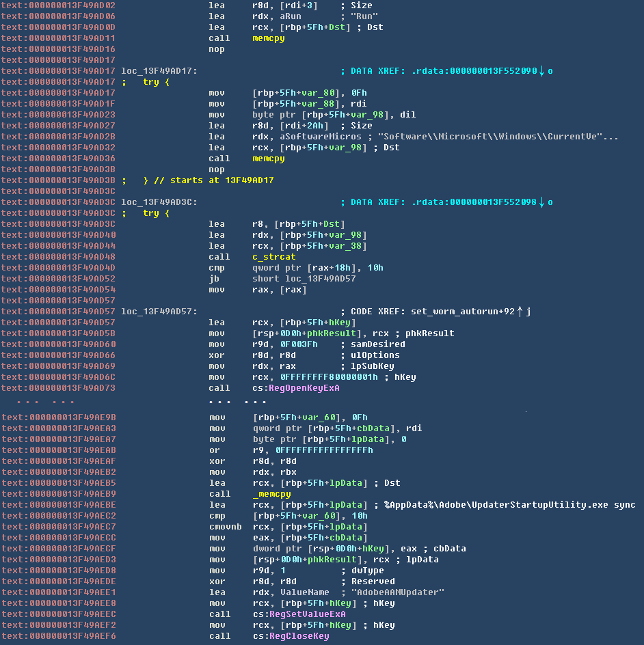
Task: Select the loc_13F49AD17 label
Action: [x=159, y=71]
